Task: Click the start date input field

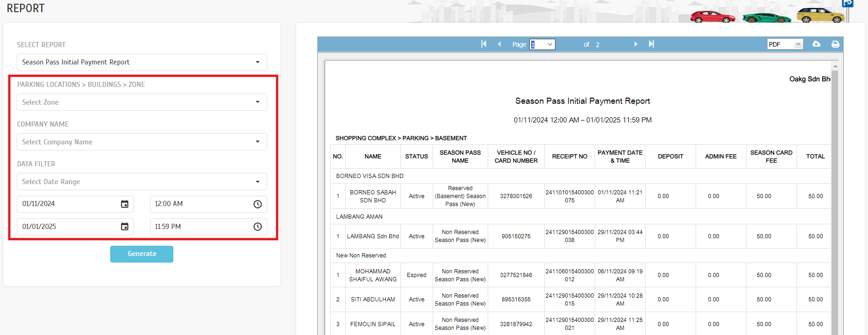Action: (68, 204)
